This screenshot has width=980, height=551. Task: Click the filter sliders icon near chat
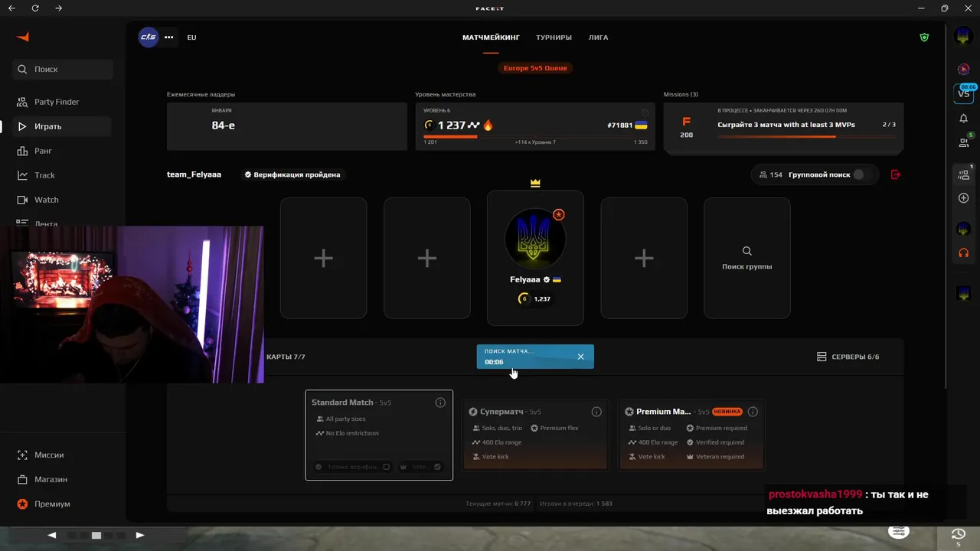(899, 531)
